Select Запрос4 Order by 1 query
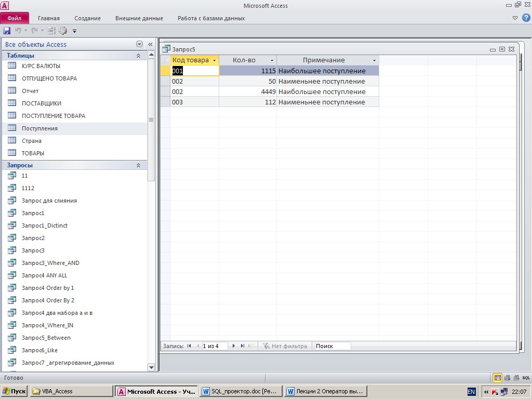The image size is (532, 399). pos(75,288)
